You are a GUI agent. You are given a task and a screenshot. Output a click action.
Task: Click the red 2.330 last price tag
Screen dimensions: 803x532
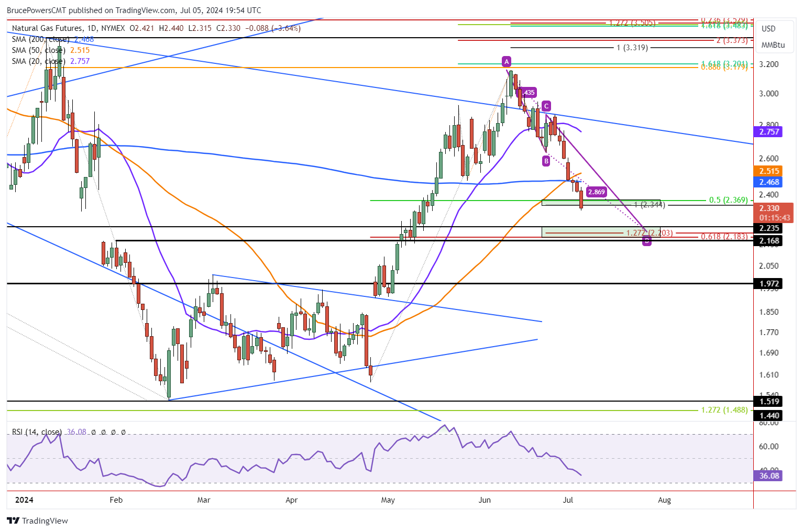769,208
